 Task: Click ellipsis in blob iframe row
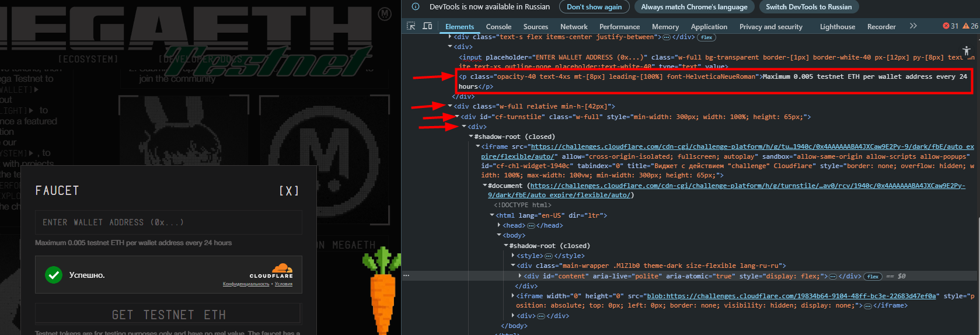[x=868, y=306]
